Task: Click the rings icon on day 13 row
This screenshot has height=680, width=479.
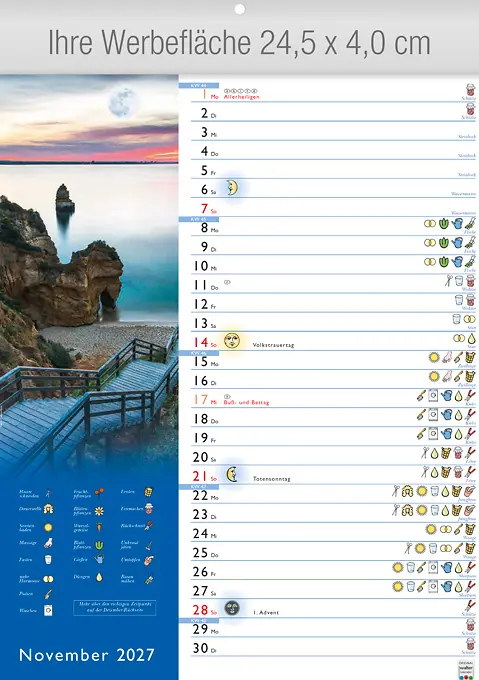Action: point(469,319)
